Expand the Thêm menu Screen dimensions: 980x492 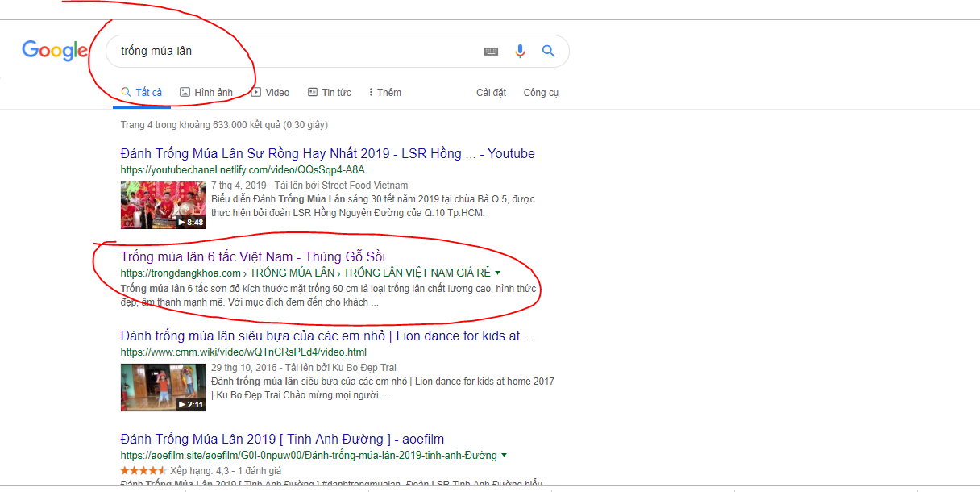tap(384, 93)
